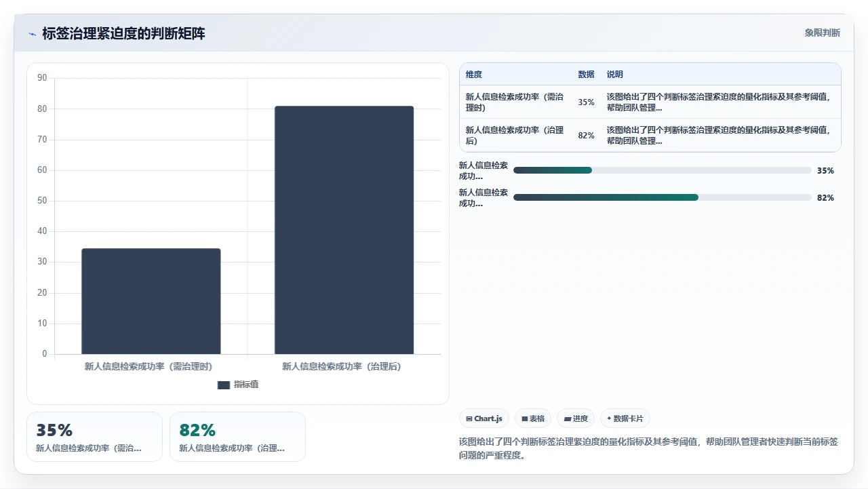Click the 表格 chip icon

tap(525, 419)
